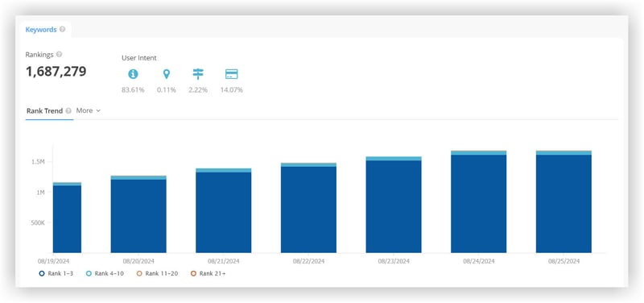Toggle Rank 11-20 legend series
The height and width of the screenshot is (303, 644).
point(157,273)
